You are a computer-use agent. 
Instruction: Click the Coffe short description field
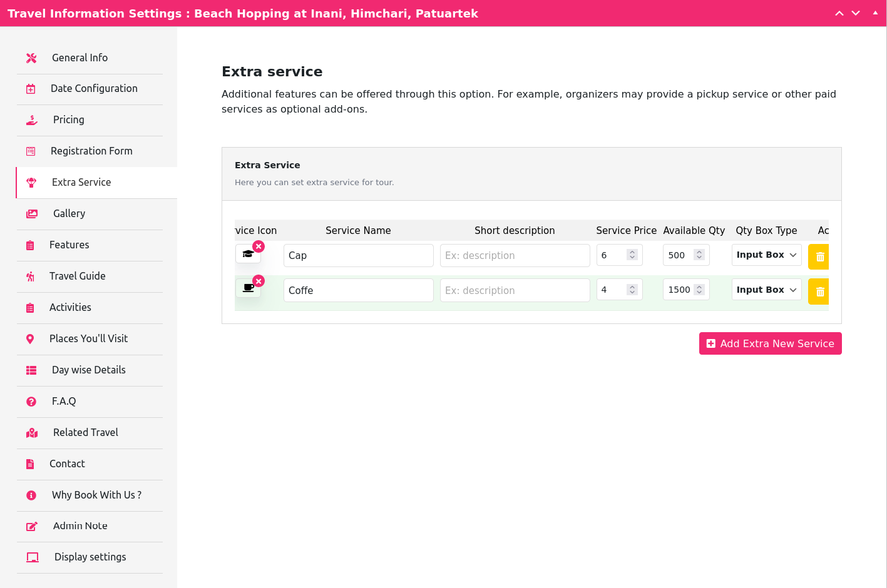[515, 290]
